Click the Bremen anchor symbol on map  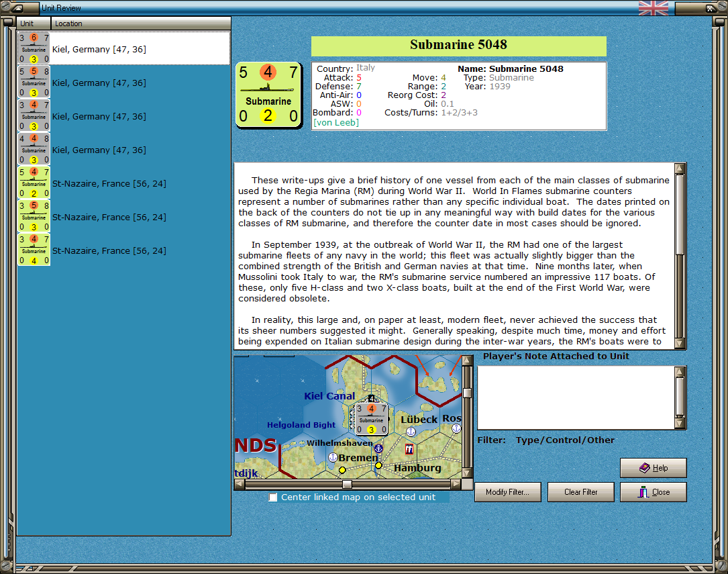pyautogui.click(x=333, y=457)
